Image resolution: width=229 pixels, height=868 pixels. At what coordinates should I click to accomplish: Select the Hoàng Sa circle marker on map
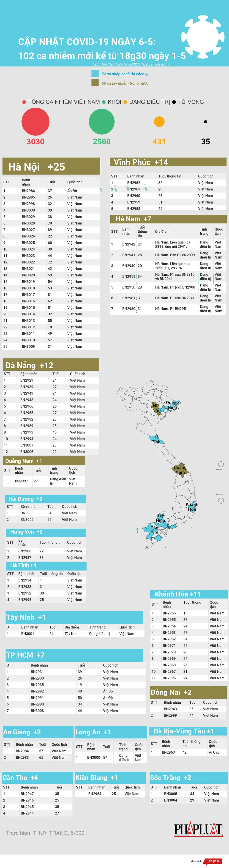point(221,464)
